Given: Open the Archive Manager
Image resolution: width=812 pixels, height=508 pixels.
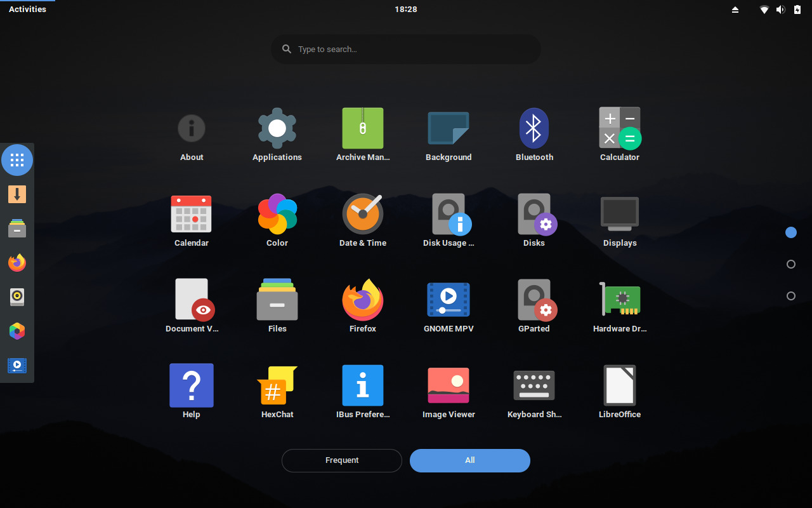Looking at the screenshot, I should [x=362, y=128].
